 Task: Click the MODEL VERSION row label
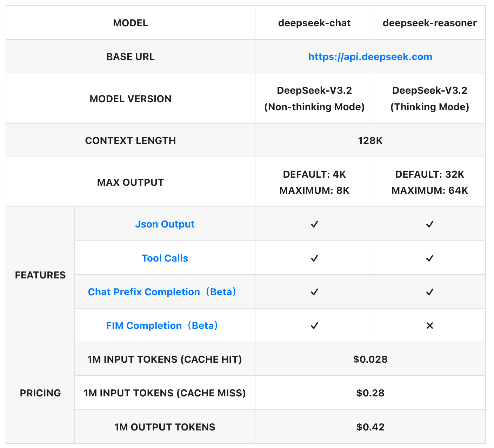click(131, 99)
